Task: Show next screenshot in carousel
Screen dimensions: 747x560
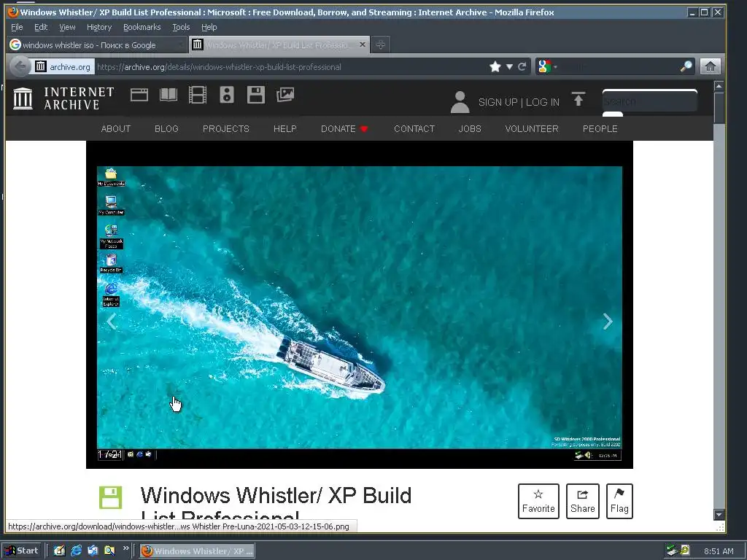Action: (x=608, y=322)
